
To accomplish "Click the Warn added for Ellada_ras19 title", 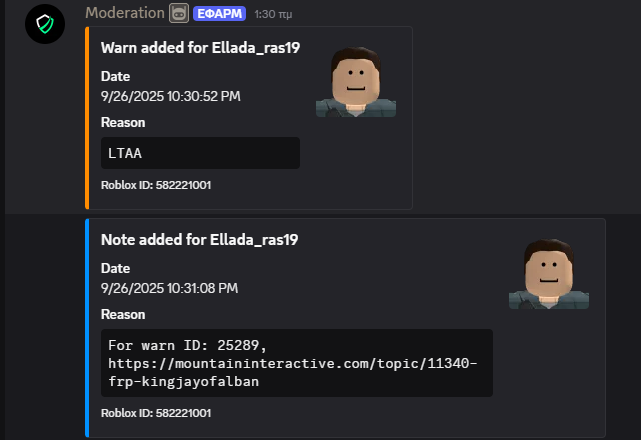I will pyautogui.click(x=200, y=48).
